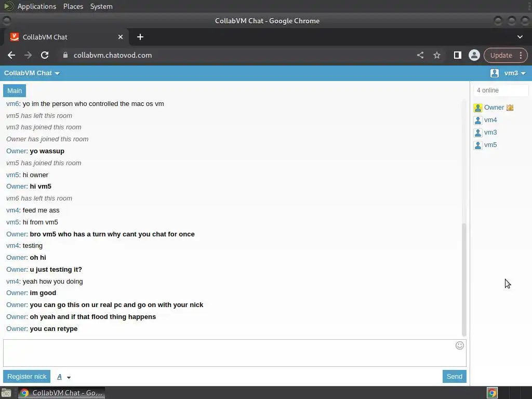Open a new browser tab
This screenshot has width=532, height=399.
click(x=140, y=37)
